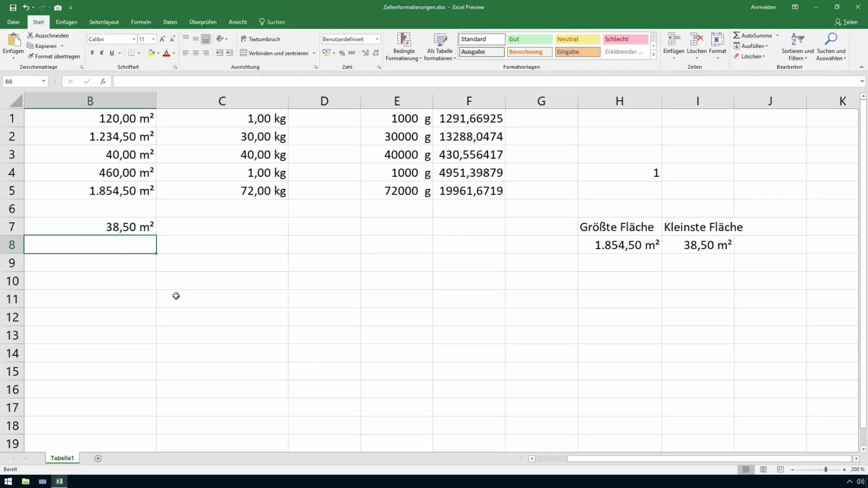Click the Zellen Löschen delete cells icon
The height and width of the screenshot is (488, 868).
coord(697,39)
